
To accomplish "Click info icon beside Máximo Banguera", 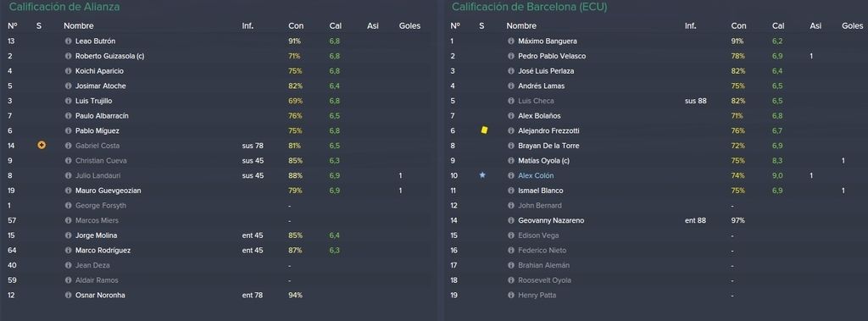I will click(511, 41).
